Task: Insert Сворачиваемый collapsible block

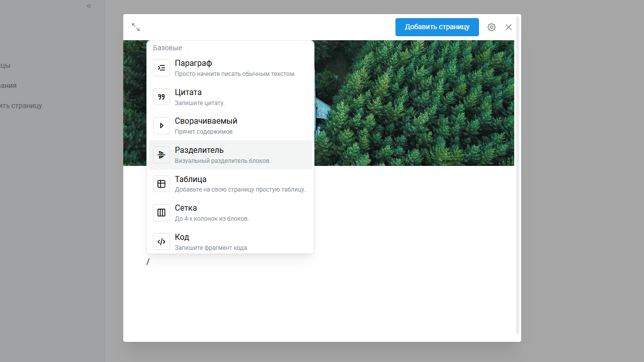Action: click(x=206, y=121)
